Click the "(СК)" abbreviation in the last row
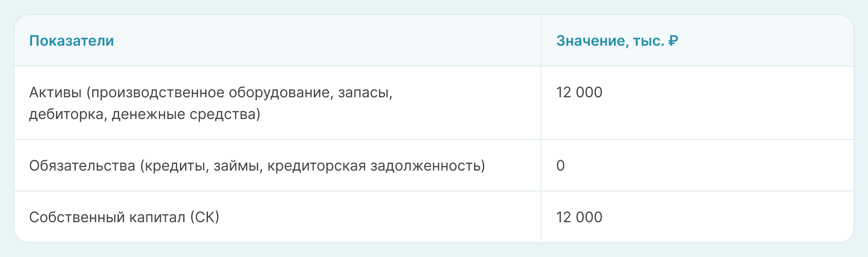868x257 pixels. pyautogui.click(x=204, y=217)
